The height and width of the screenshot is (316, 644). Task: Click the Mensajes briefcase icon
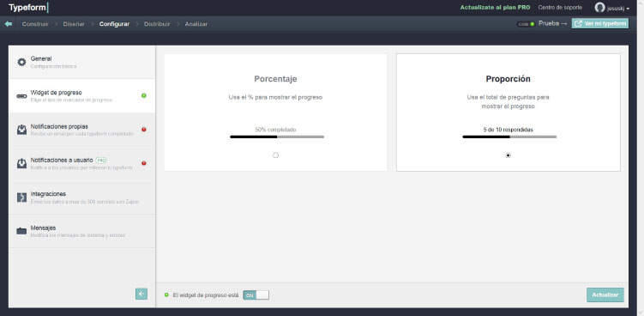(x=21, y=231)
